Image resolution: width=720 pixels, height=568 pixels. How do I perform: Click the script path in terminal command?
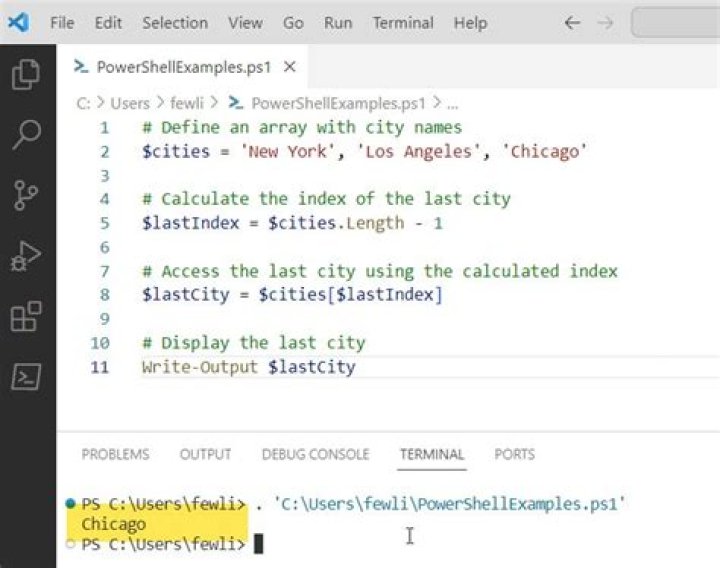(450, 504)
